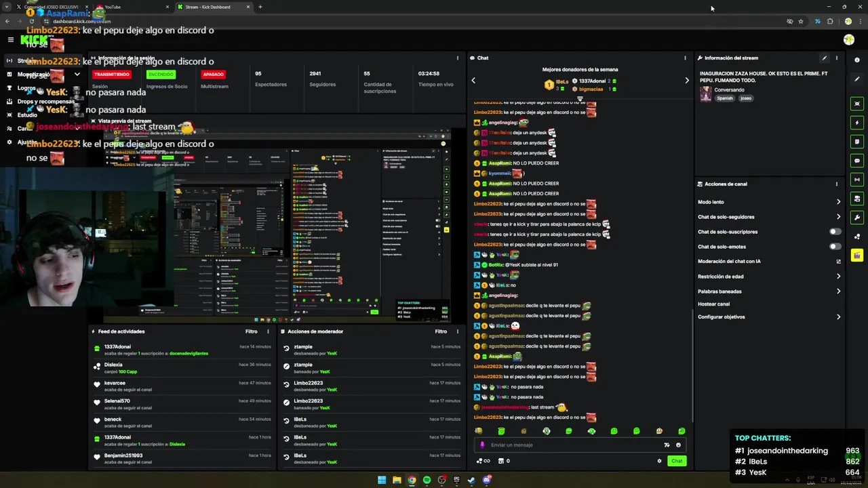Open three-dot menu of Feed de actividades
868x488 pixels.
(268, 331)
